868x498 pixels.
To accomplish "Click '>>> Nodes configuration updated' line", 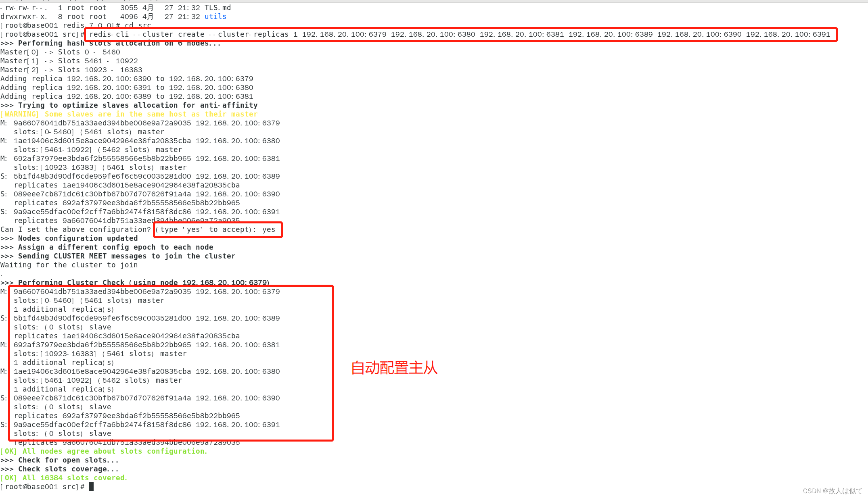I will click(69, 238).
